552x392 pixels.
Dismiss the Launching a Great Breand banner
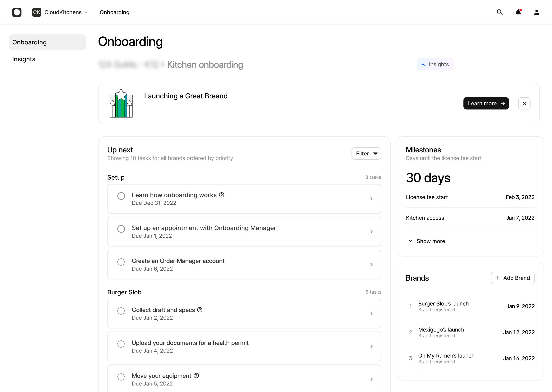click(524, 103)
